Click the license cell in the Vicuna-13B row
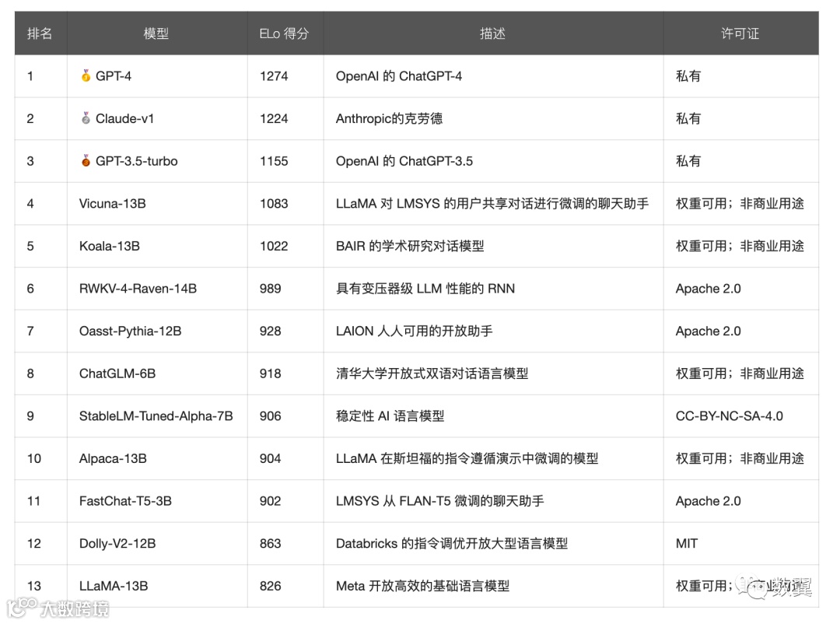This screenshot has height=624, width=840. [740, 203]
